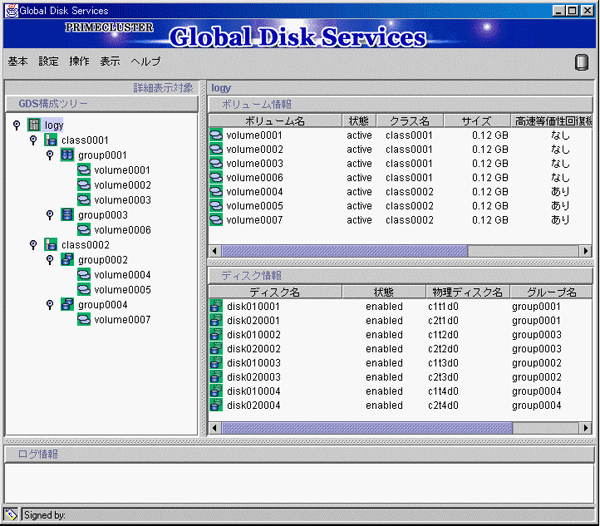600x526 pixels.
Task: Click volume0007 icon in the tree
Action: tap(84, 319)
